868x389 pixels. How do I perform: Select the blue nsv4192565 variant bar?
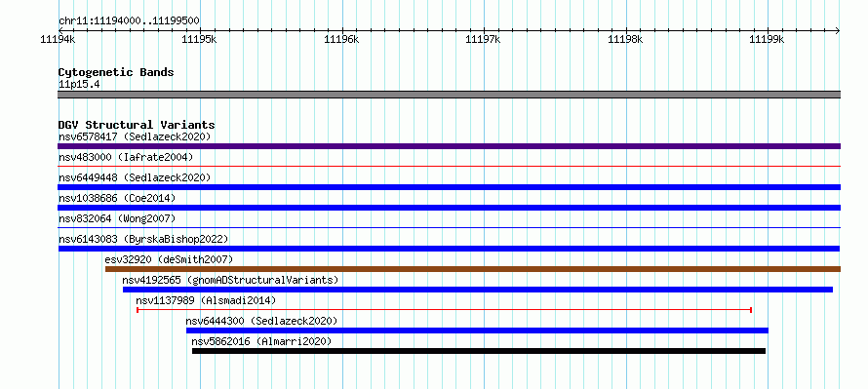point(478,290)
